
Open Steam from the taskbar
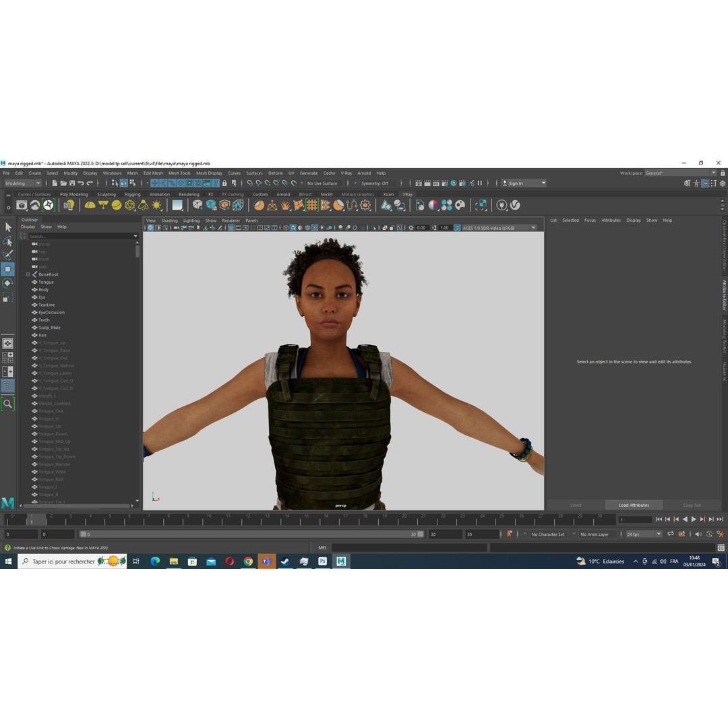click(x=285, y=562)
